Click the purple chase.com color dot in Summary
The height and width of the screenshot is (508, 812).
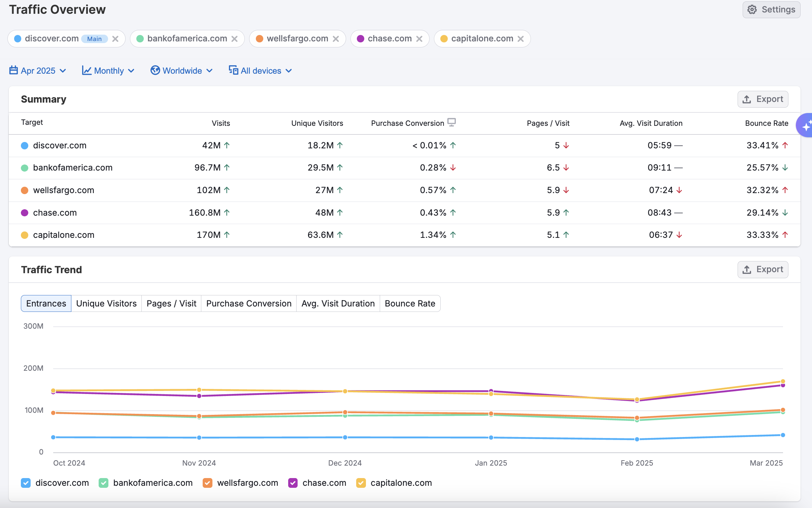click(x=25, y=213)
